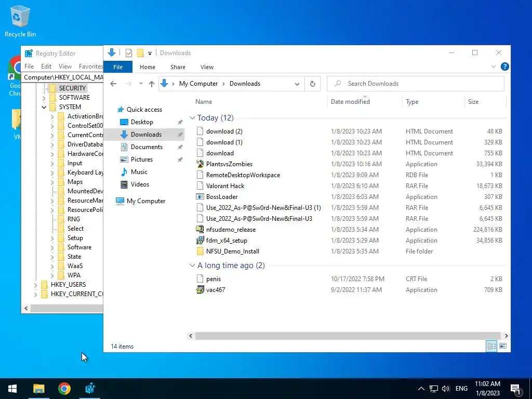Open the File tab in Explorer
This screenshot has height=399, width=532.
point(118,67)
